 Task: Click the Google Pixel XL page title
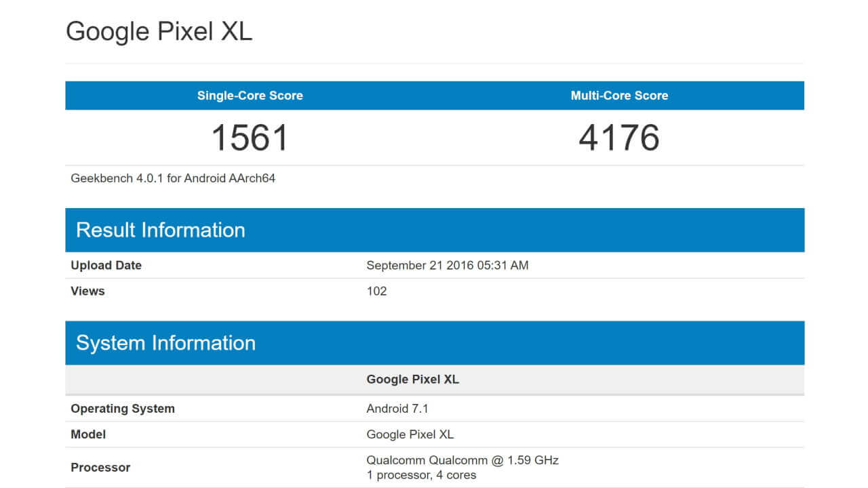(158, 31)
